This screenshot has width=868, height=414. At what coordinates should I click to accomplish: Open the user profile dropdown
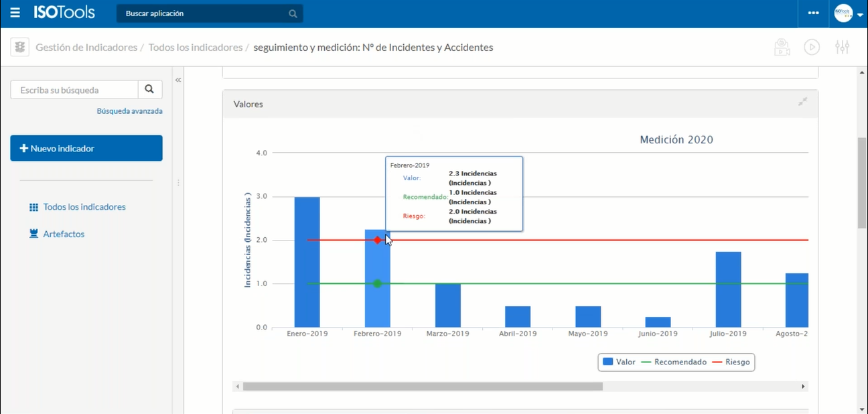pos(848,13)
